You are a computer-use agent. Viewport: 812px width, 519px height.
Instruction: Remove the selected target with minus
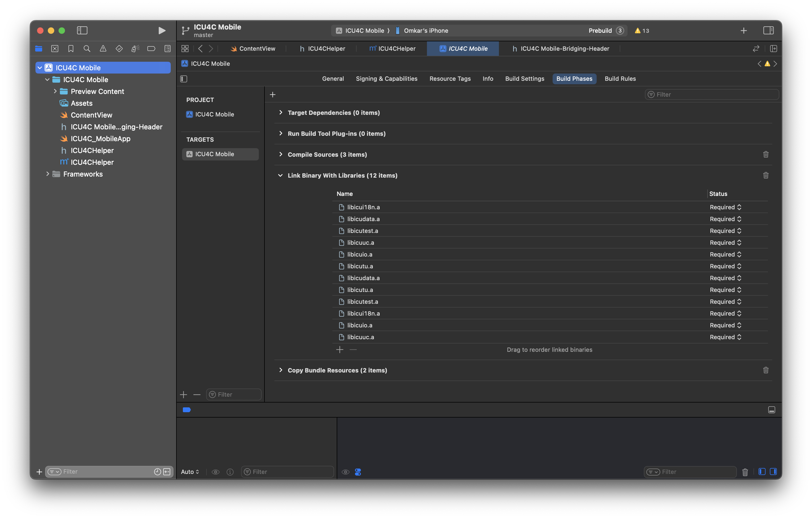pos(197,394)
